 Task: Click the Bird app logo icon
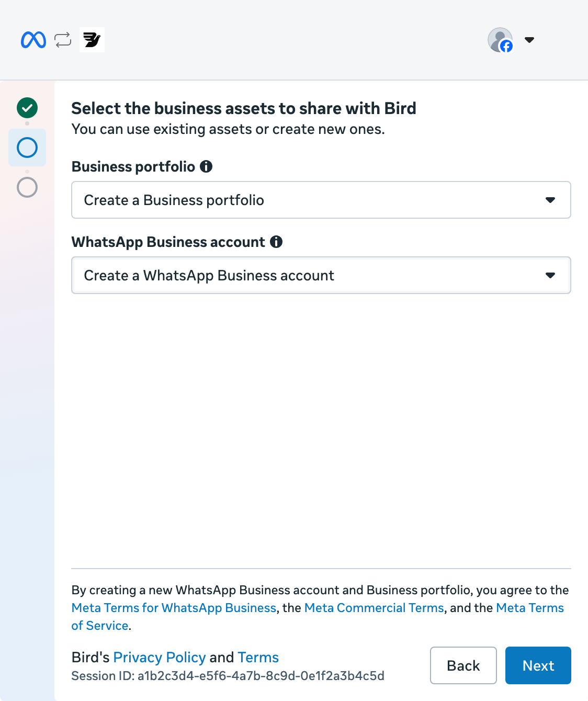point(92,40)
